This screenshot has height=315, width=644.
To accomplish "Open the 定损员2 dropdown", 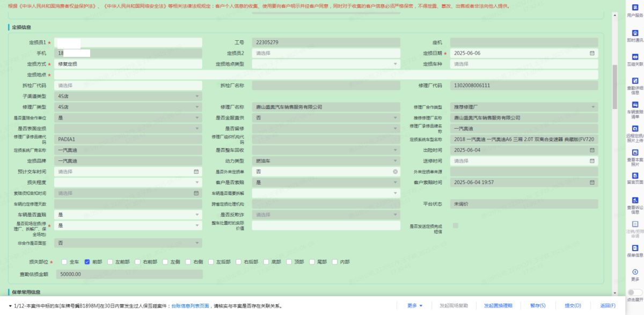I will pos(326,53).
